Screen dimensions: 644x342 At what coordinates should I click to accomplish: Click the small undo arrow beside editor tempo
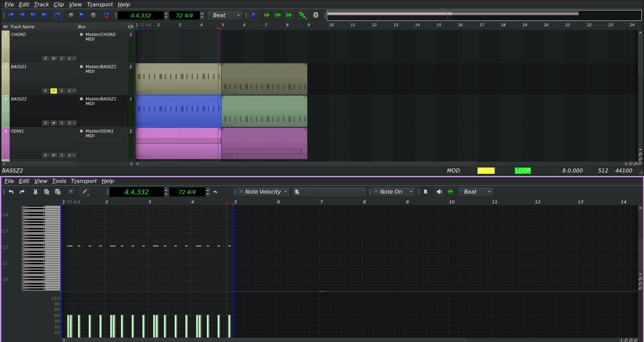tap(215, 192)
